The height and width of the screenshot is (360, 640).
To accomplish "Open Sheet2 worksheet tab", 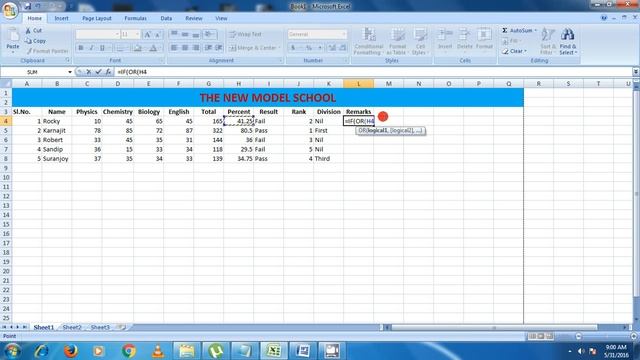I will (x=72, y=327).
